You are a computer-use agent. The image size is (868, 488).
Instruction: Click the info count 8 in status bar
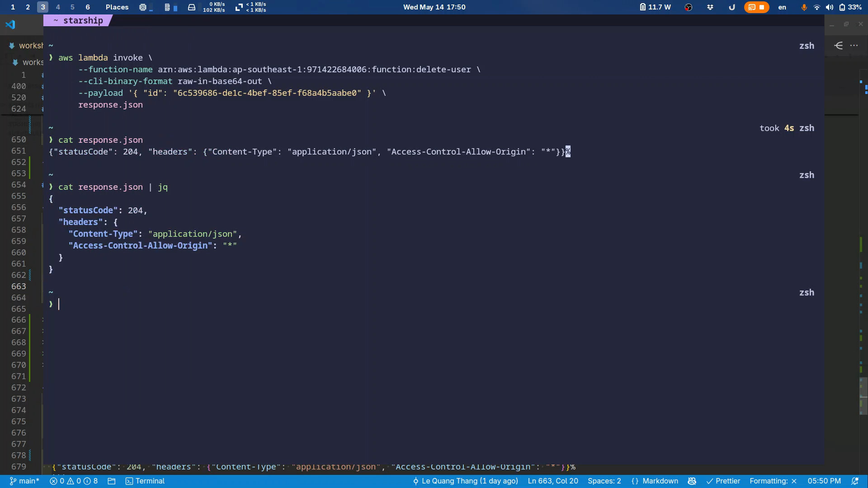[x=91, y=481]
